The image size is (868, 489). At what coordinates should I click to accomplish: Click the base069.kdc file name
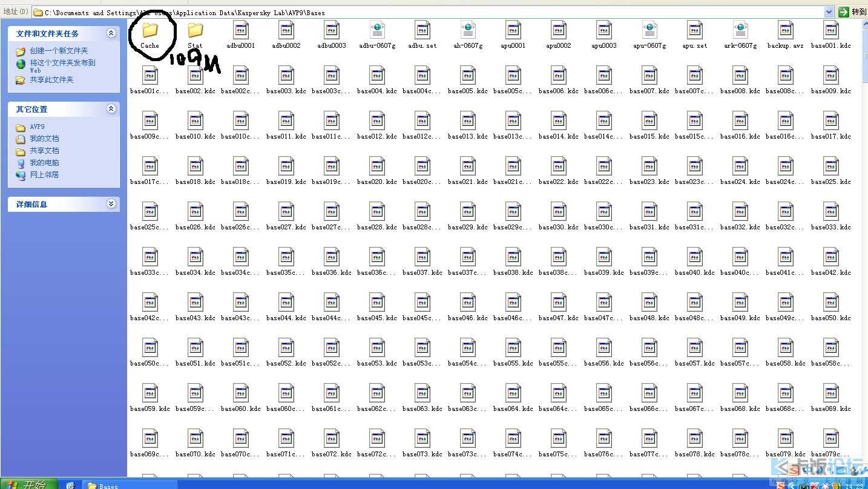click(x=831, y=409)
